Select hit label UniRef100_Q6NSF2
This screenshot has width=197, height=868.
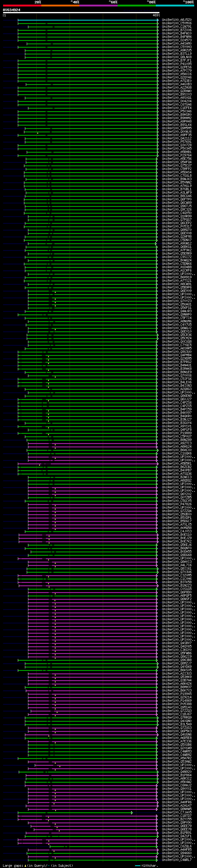tap(176, 599)
